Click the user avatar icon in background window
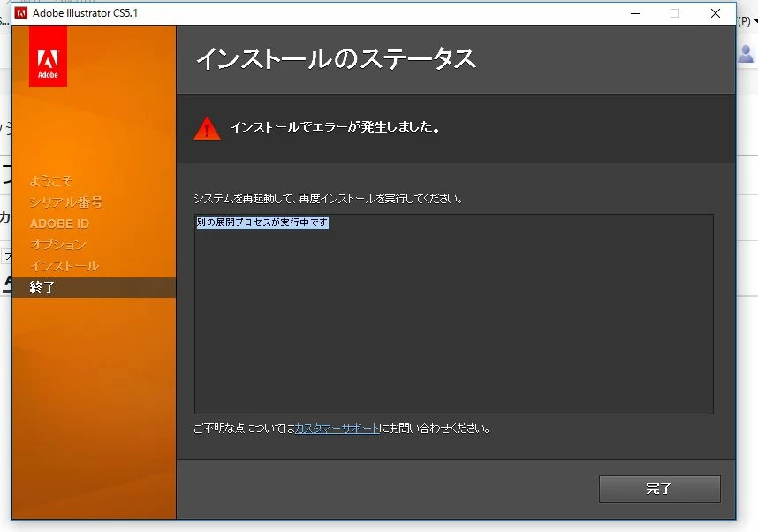The image size is (758, 532). pyautogui.click(x=746, y=54)
